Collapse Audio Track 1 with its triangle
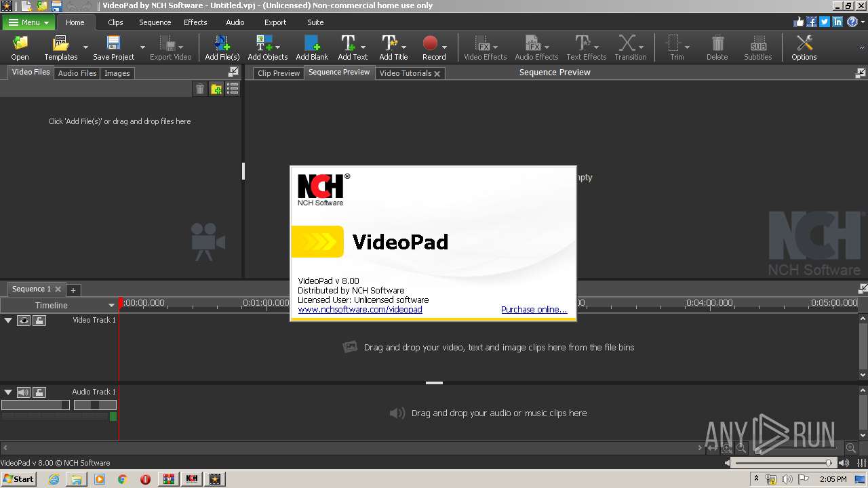Image resolution: width=868 pixels, height=488 pixels. click(8, 392)
